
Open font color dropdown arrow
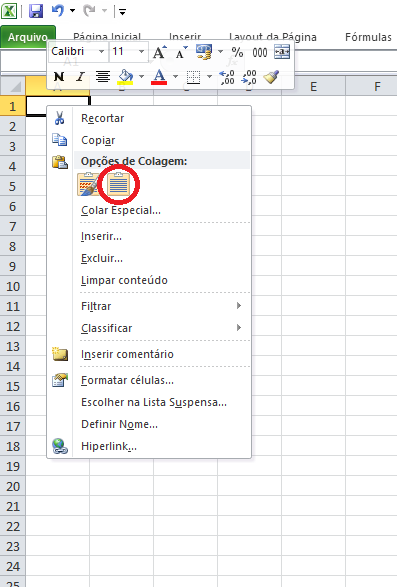tap(175, 76)
